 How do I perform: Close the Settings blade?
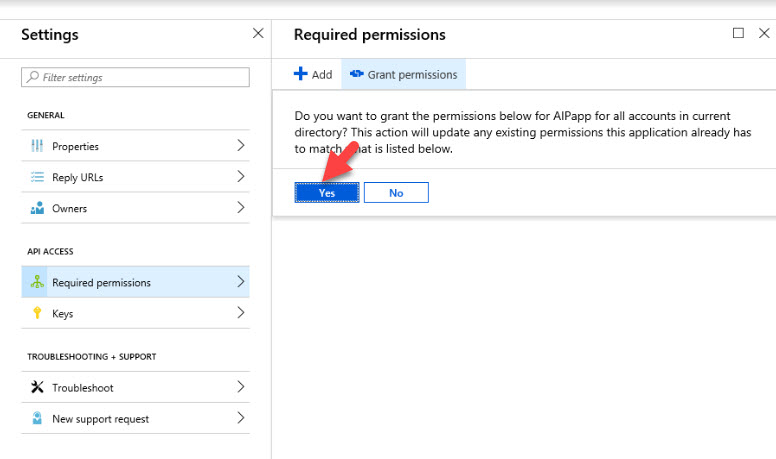click(x=258, y=33)
